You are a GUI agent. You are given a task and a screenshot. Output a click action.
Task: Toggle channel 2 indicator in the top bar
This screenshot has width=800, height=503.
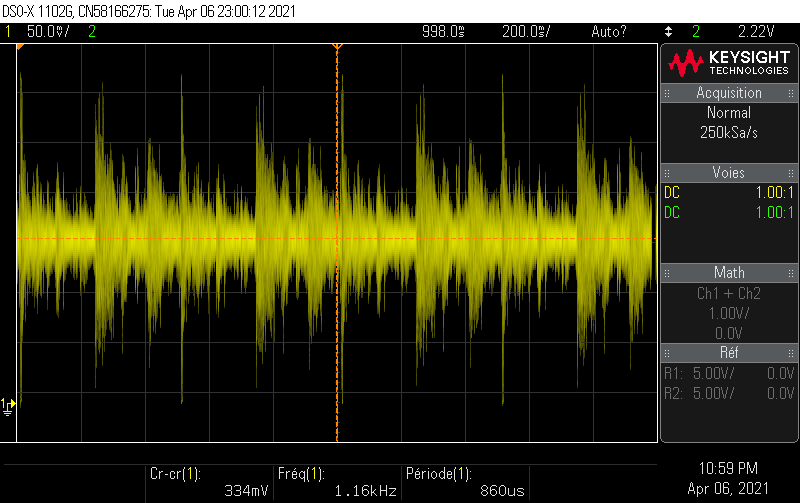[x=92, y=32]
